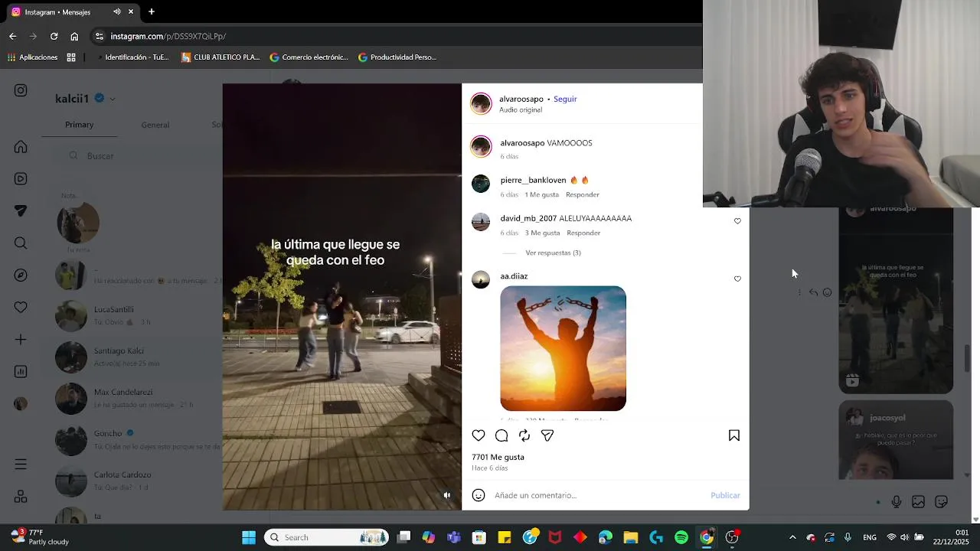
Task: Open emoji picker in comment box
Action: click(479, 495)
